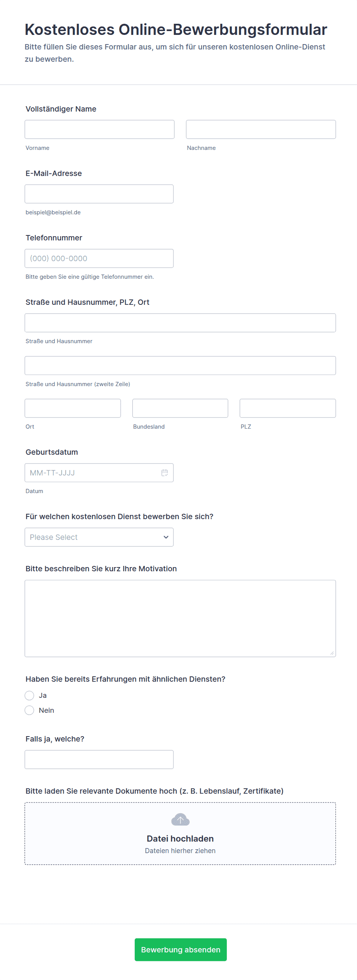
Task: Open the calendar icon in Geburtsdatum field
Action: click(x=165, y=473)
